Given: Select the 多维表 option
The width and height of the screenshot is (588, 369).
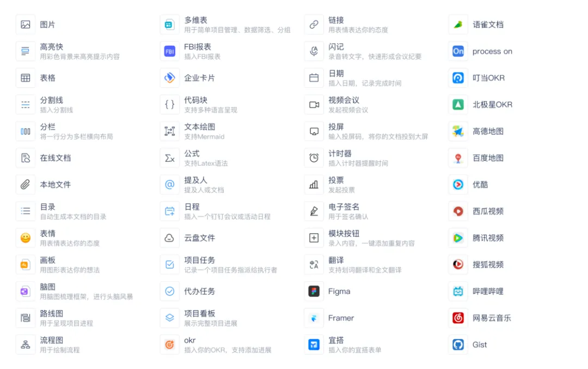Looking at the screenshot, I should (x=226, y=25).
